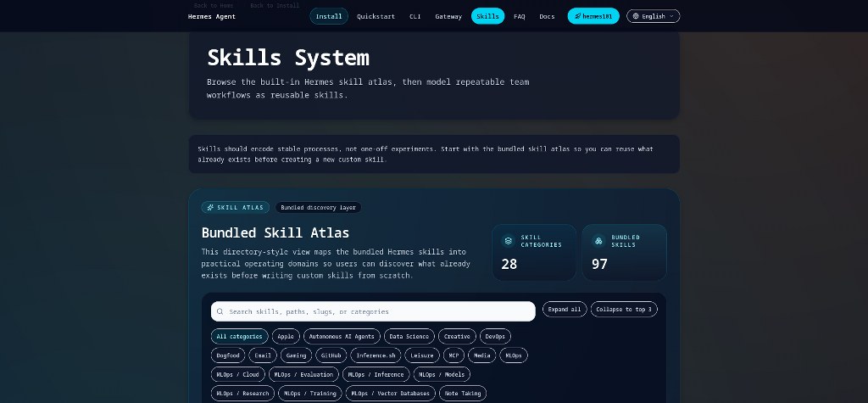Filter by the Creative chip
The image size is (868, 403).
(x=457, y=337)
